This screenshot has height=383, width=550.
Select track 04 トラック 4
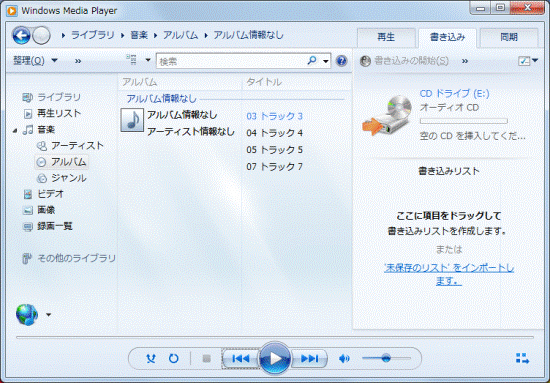(x=274, y=133)
